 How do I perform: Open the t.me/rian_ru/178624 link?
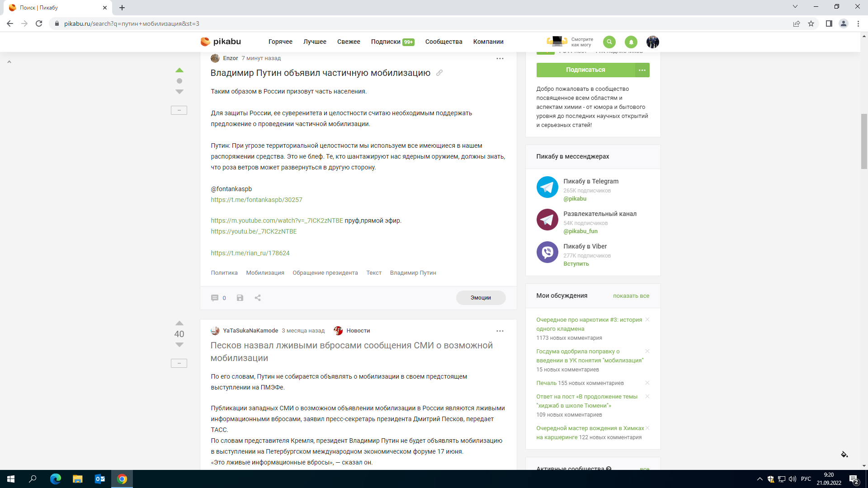pos(250,253)
